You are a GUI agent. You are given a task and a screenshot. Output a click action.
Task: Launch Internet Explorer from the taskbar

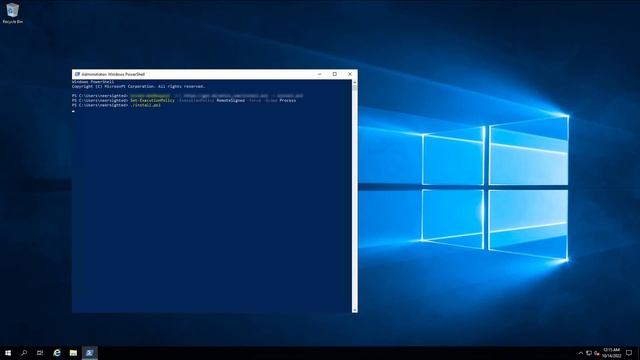[x=57, y=353]
